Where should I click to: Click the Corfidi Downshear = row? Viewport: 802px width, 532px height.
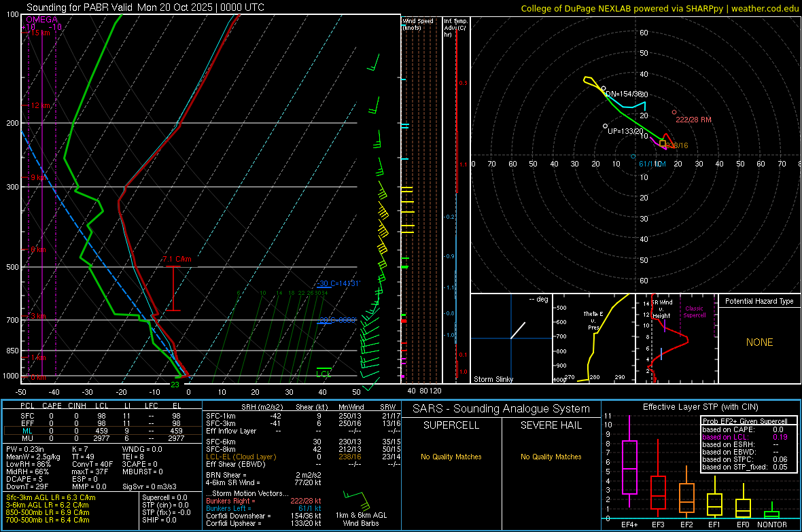coord(264,516)
